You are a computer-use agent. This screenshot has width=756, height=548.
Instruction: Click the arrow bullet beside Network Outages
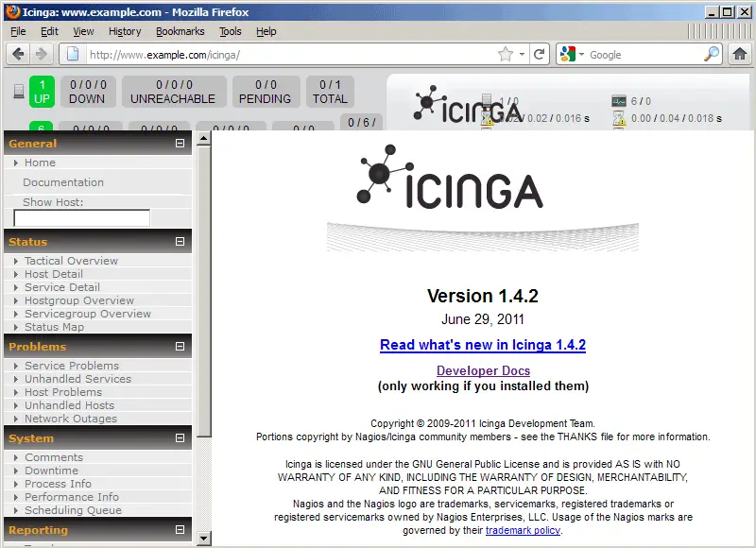(x=16, y=419)
